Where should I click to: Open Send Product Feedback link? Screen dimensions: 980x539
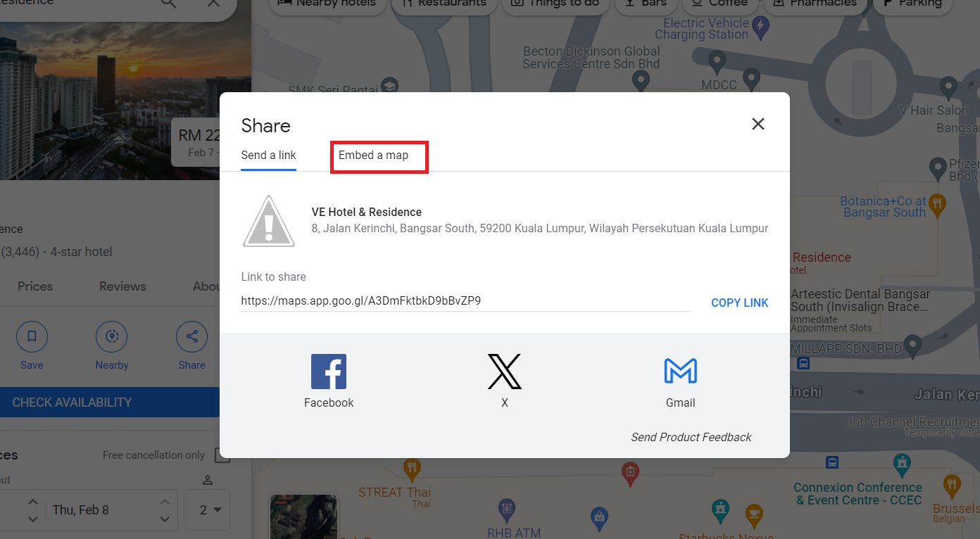pyautogui.click(x=691, y=437)
